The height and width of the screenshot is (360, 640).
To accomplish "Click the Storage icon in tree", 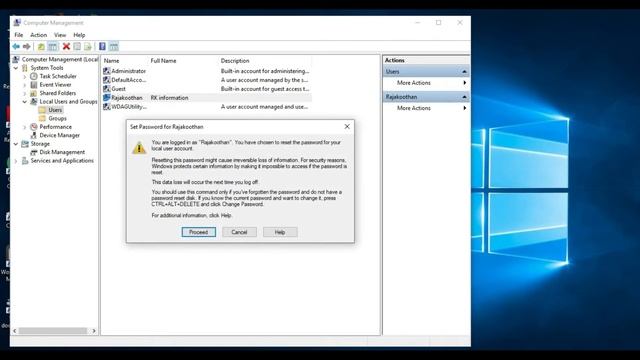I will click(x=25, y=144).
